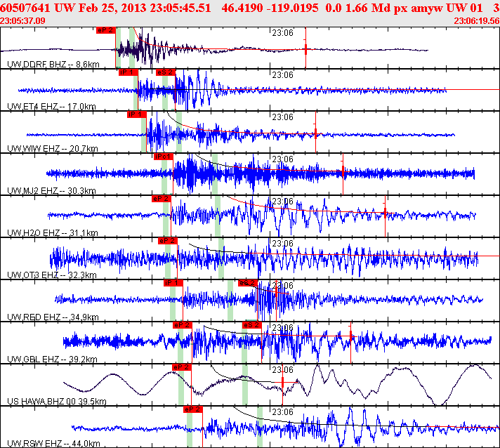The width and height of the screenshot is (500, 448).
Task: Click the 23:06 time label on GBL trace
Action: (x=282, y=327)
